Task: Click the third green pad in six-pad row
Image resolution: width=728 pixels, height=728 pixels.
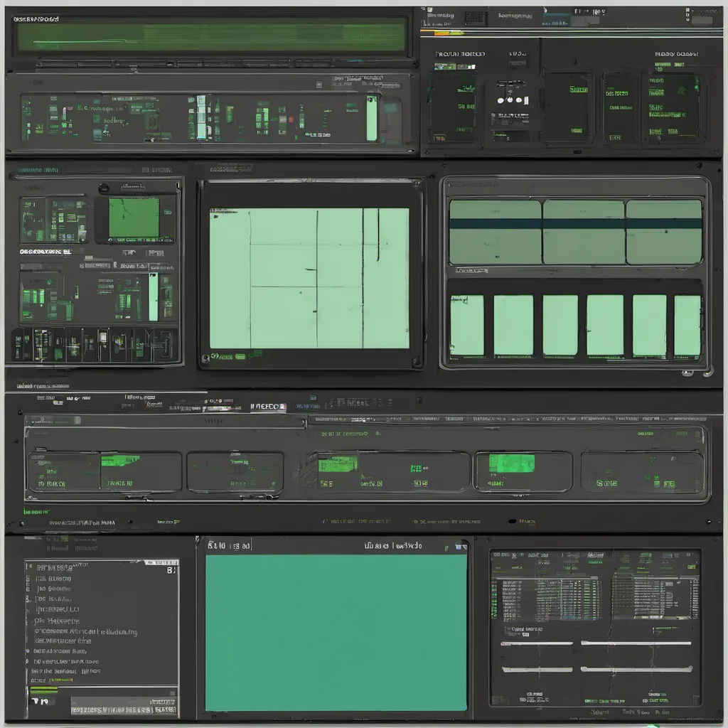Action: 560,326
